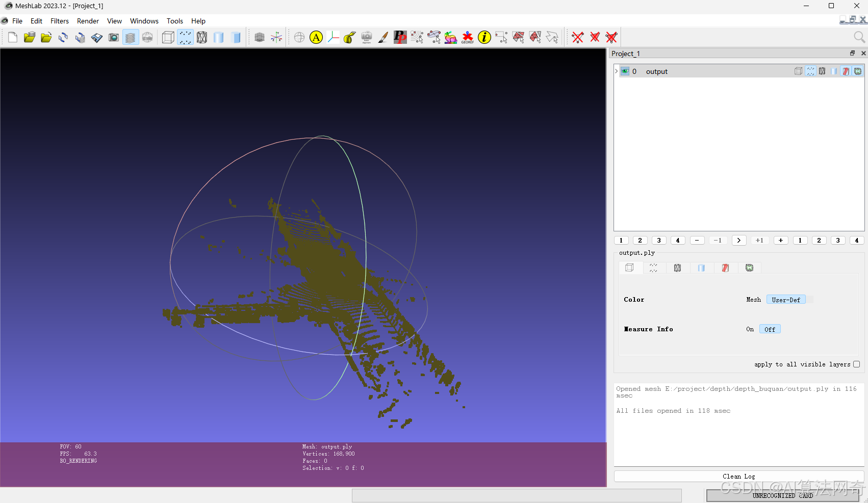
Task: Delete selected faces with red X
Action: tap(595, 37)
